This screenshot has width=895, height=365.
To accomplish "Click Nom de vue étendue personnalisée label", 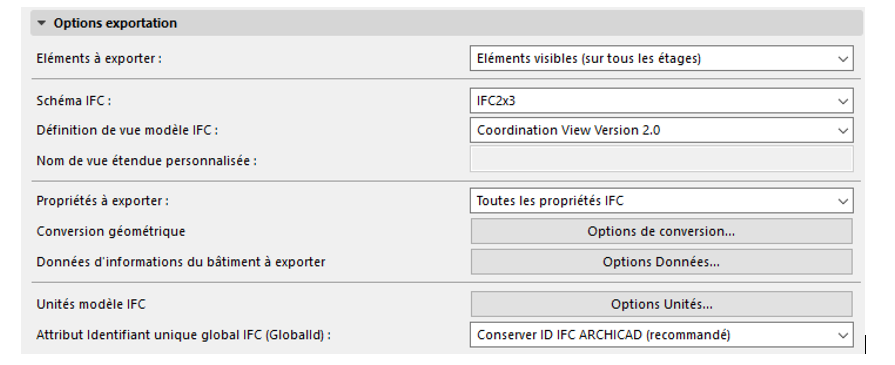I will [147, 161].
